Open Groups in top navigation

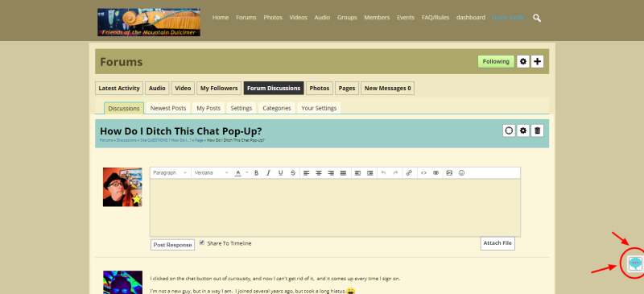(347, 18)
